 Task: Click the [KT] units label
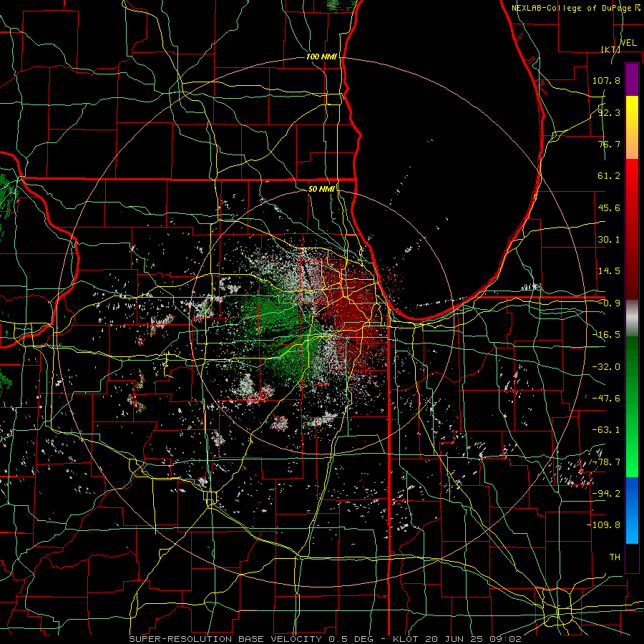610,49
